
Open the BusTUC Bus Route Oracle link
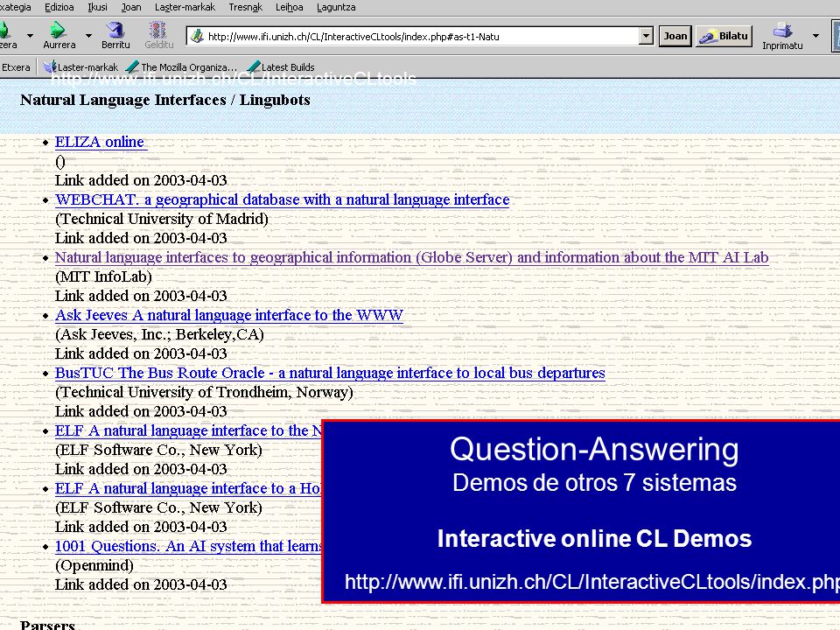coord(330,374)
